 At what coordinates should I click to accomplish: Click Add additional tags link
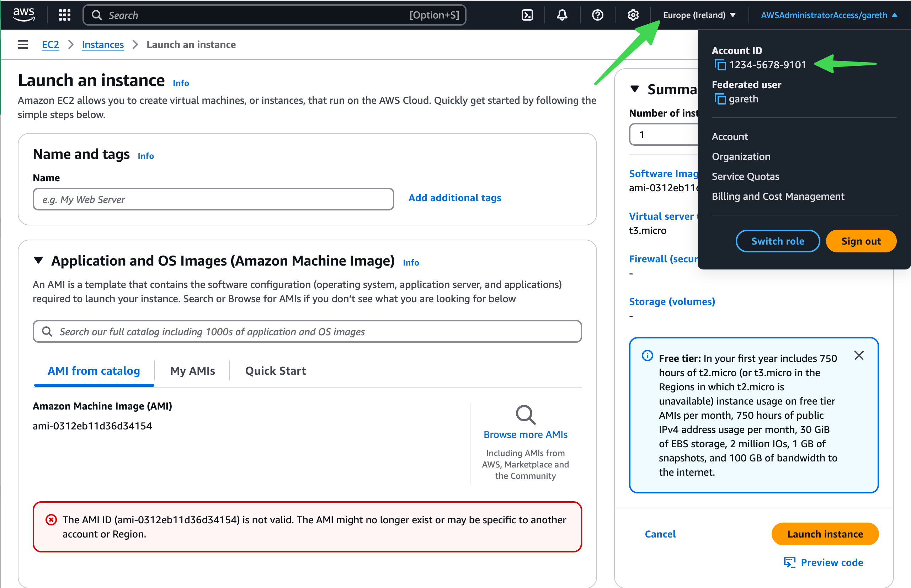[455, 198]
